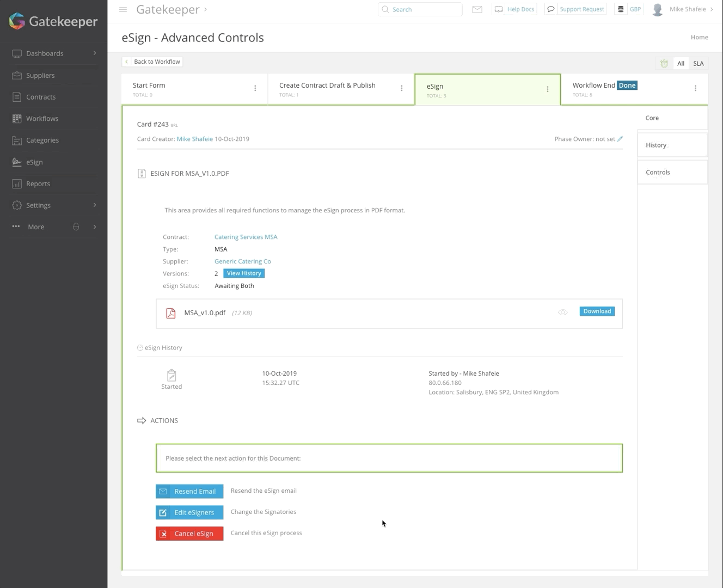Open the Create Contract Draft & Publish options menu
The width and height of the screenshot is (723, 588).
(x=402, y=88)
